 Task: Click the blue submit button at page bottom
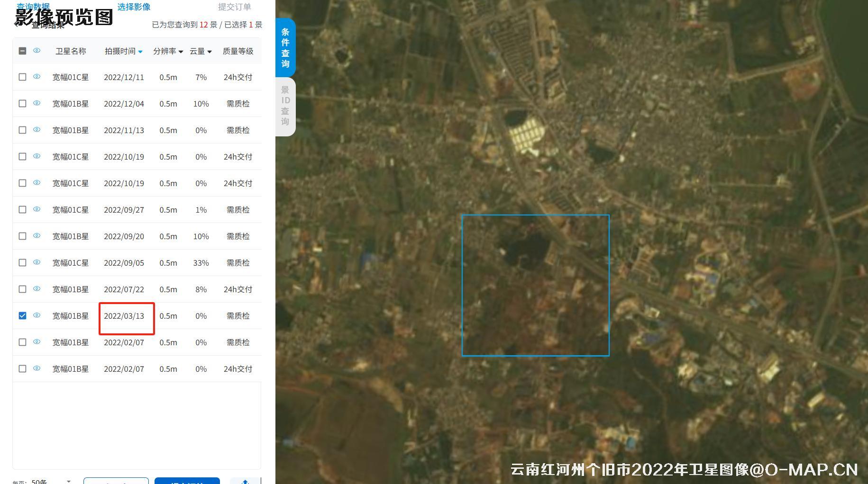(x=187, y=482)
